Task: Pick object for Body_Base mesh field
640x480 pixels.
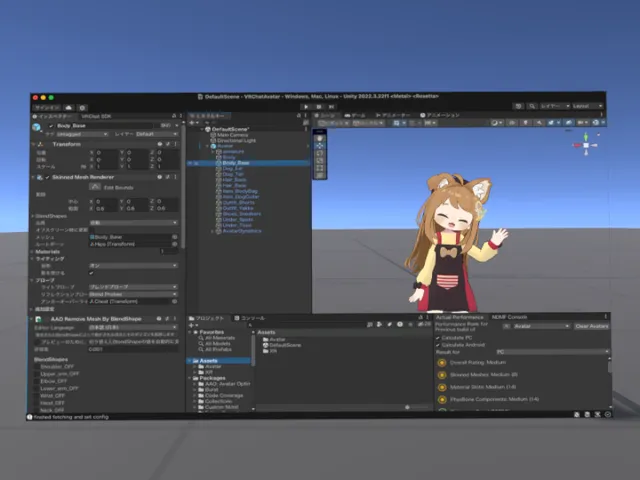Action: (x=175, y=237)
